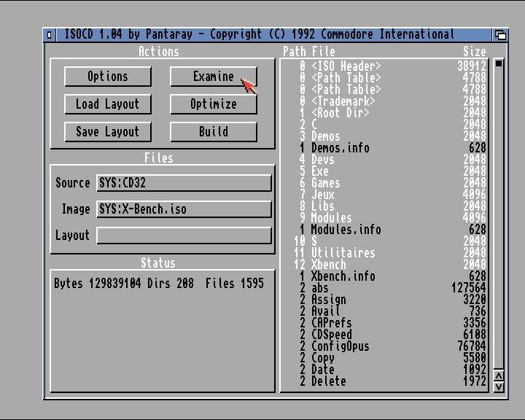The height and width of the screenshot is (420, 525).
Task: Select the Jeux directory row
Action: point(384,195)
